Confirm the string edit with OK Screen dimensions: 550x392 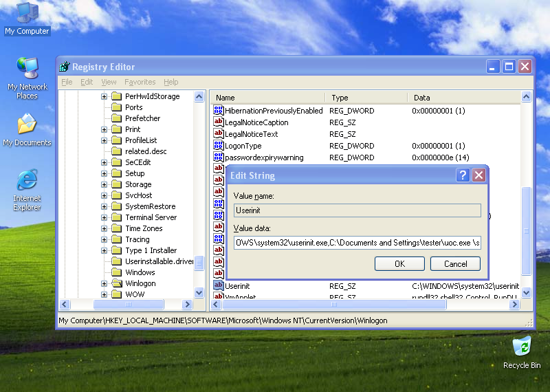(x=399, y=263)
